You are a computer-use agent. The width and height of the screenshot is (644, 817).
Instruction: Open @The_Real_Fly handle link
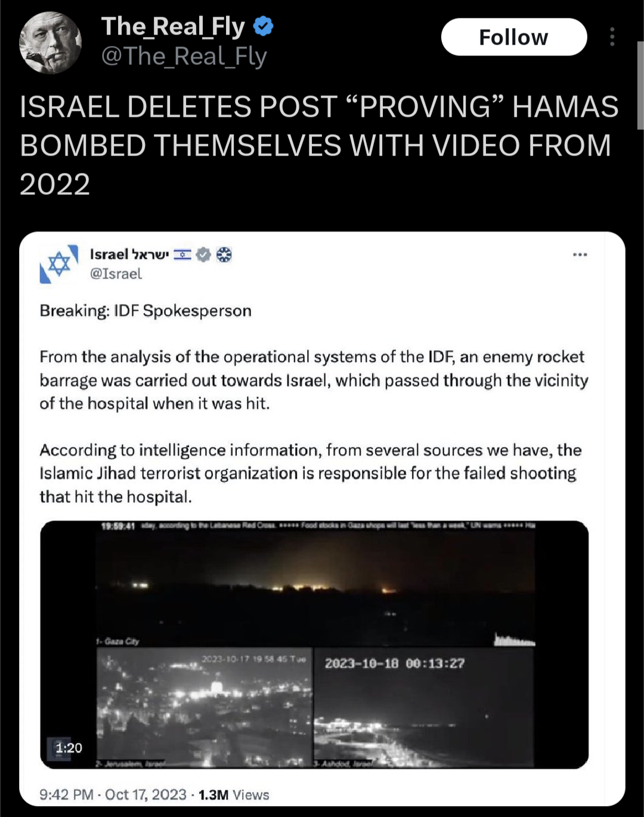pyautogui.click(x=184, y=57)
